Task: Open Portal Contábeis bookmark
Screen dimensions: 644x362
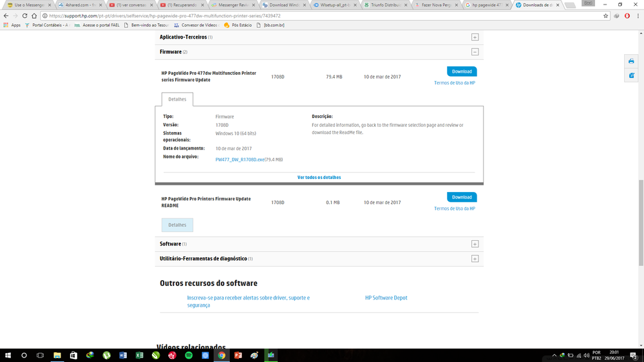Action: [x=47, y=25]
